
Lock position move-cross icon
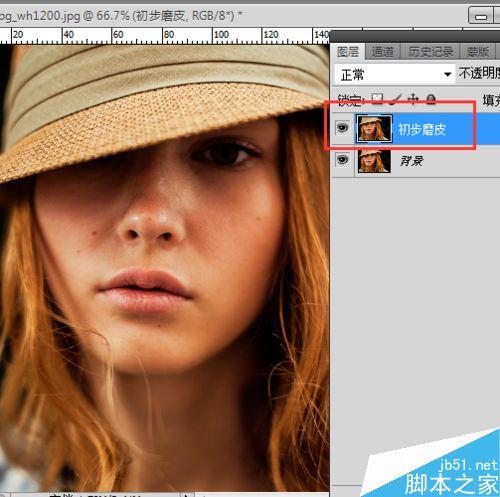click(x=413, y=99)
